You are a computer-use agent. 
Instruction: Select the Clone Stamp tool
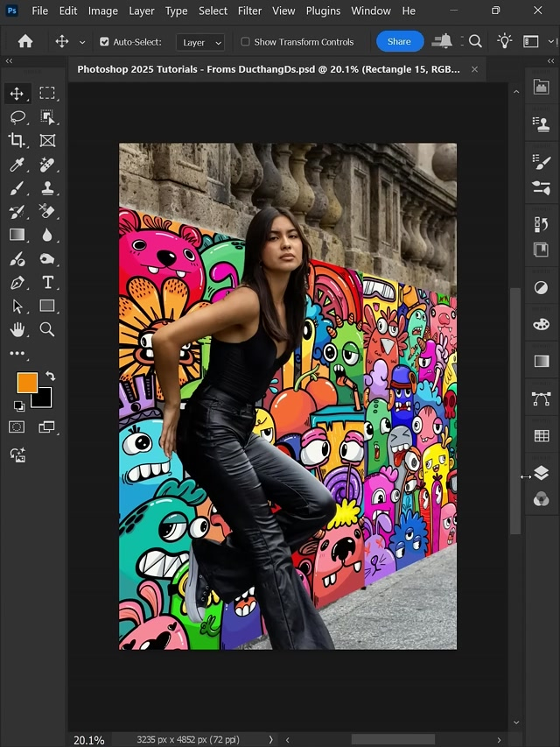tap(47, 187)
